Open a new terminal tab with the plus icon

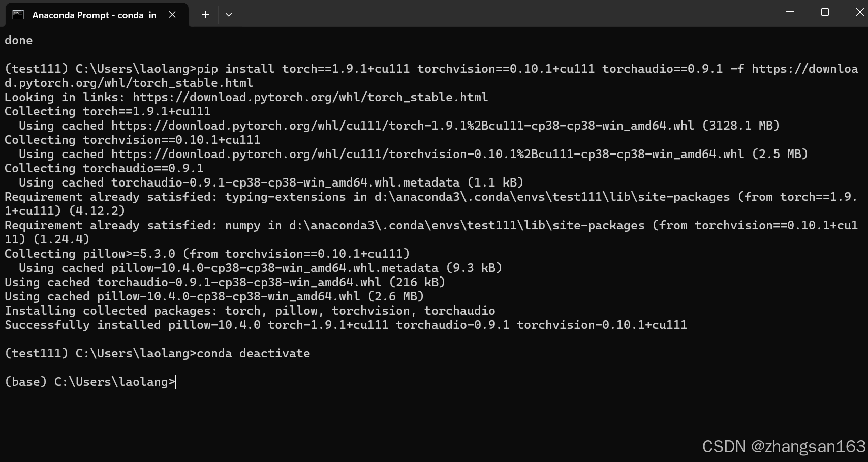pos(205,15)
